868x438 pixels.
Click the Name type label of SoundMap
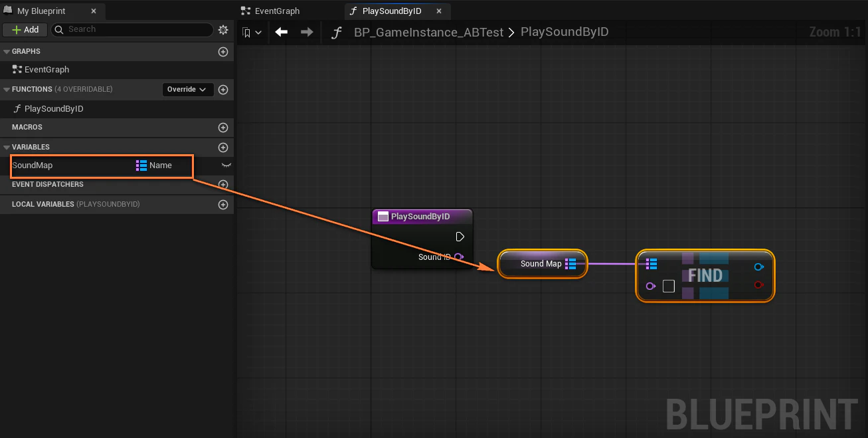coord(161,165)
